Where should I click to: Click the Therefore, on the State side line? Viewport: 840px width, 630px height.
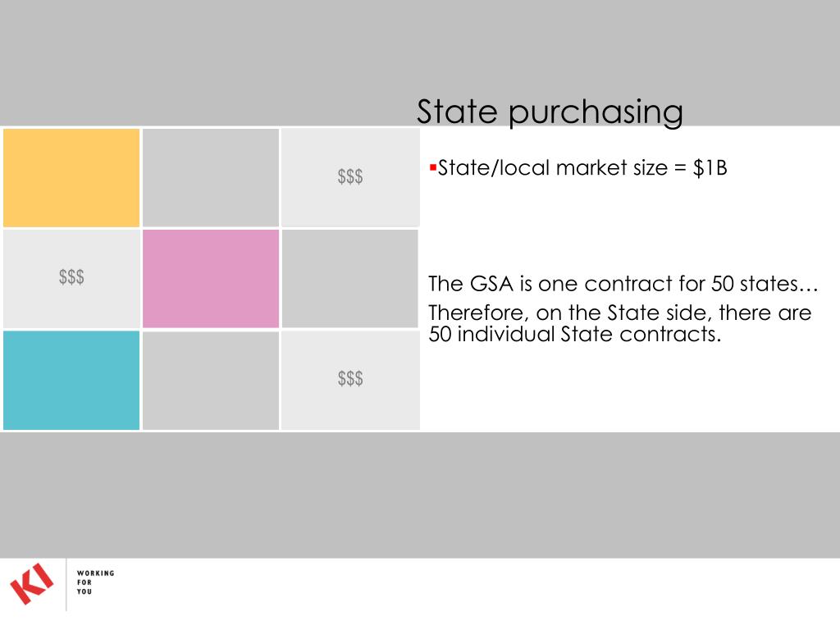[620, 313]
